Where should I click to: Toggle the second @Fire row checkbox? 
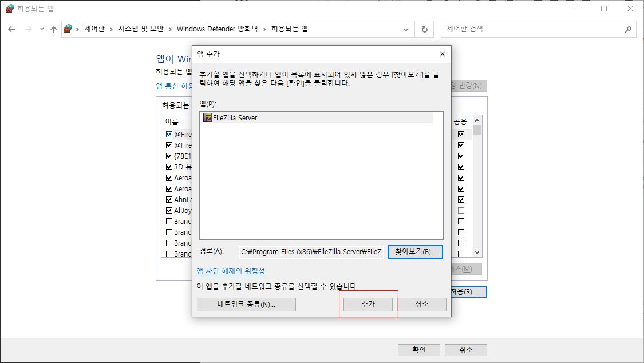tap(169, 145)
